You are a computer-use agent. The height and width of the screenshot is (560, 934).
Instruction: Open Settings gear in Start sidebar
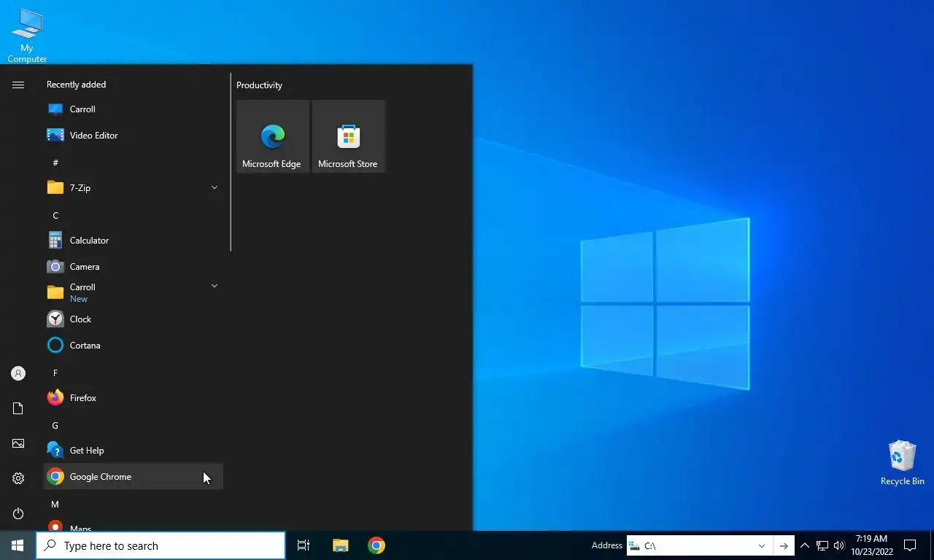tap(18, 478)
